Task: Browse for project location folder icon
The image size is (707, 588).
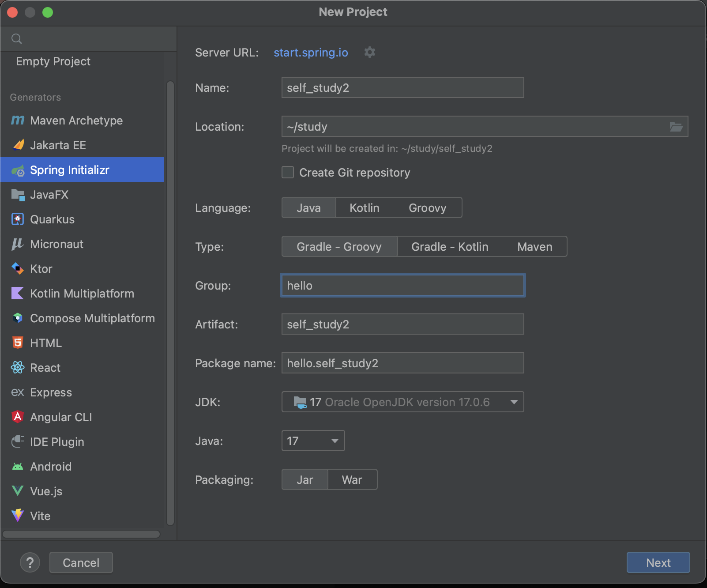Action: point(676,127)
